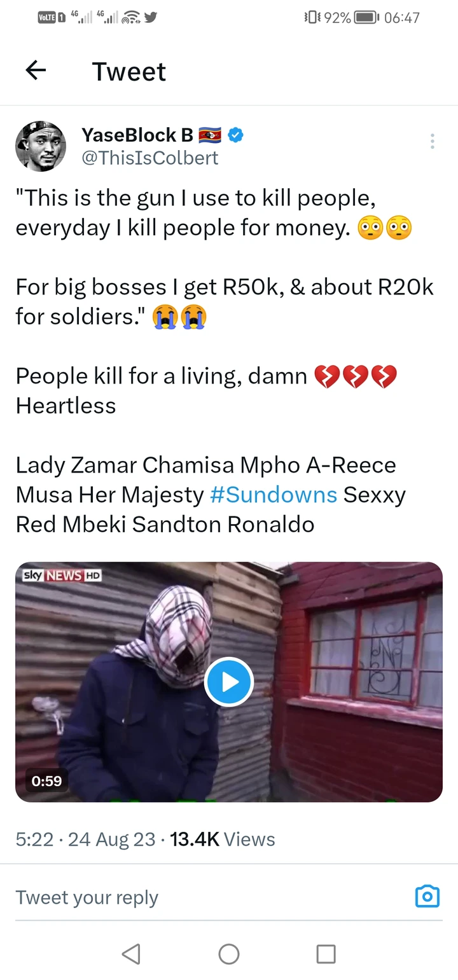Open YaseBlock B profile picture

(41, 146)
